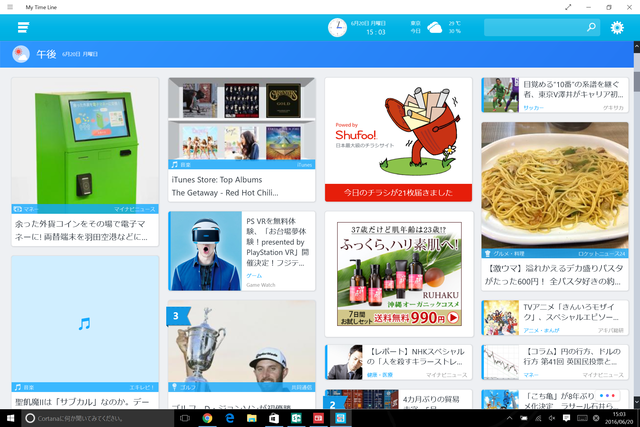The width and height of the screenshot is (640, 427).
Task: Click the vertical scrollbar thumb
Action: tap(637, 82)
